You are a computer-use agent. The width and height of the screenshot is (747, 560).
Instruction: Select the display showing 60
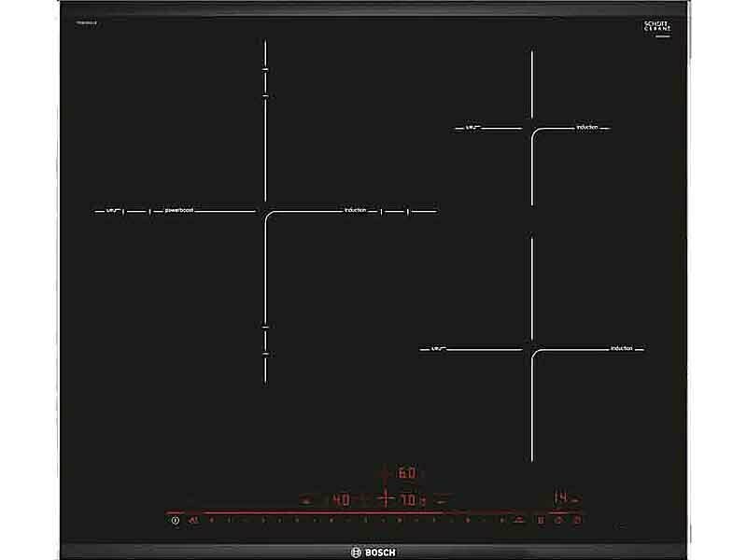coord(406,473)
